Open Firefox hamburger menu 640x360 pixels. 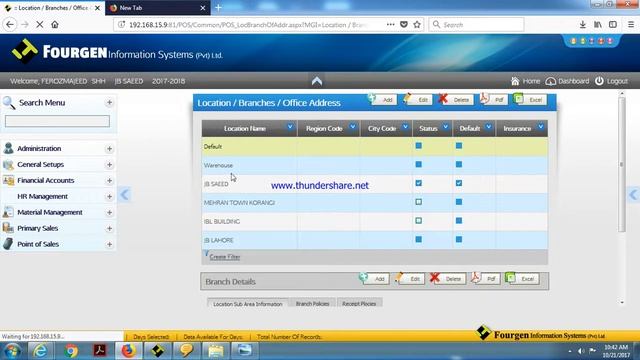pos(631,24)
